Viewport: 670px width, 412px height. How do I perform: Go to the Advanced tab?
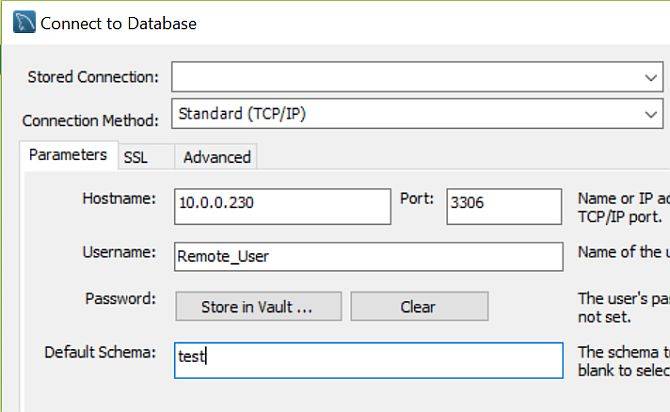coord(217,157)
